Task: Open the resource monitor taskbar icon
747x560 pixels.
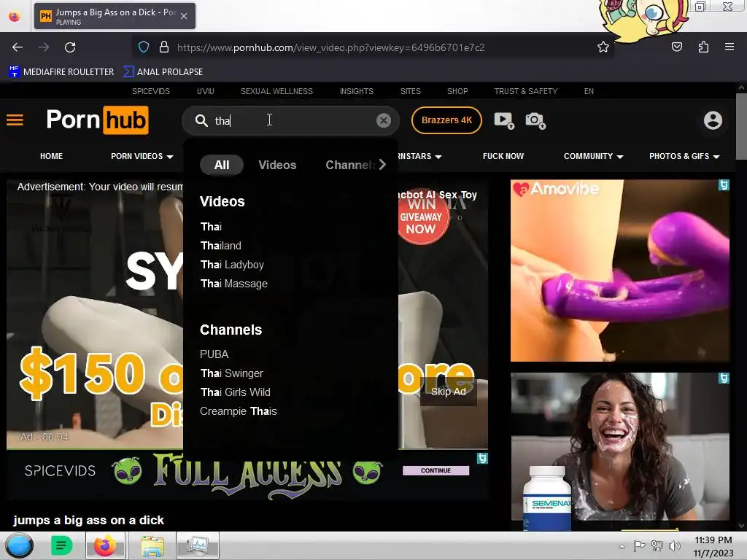Action: (197, 545)
